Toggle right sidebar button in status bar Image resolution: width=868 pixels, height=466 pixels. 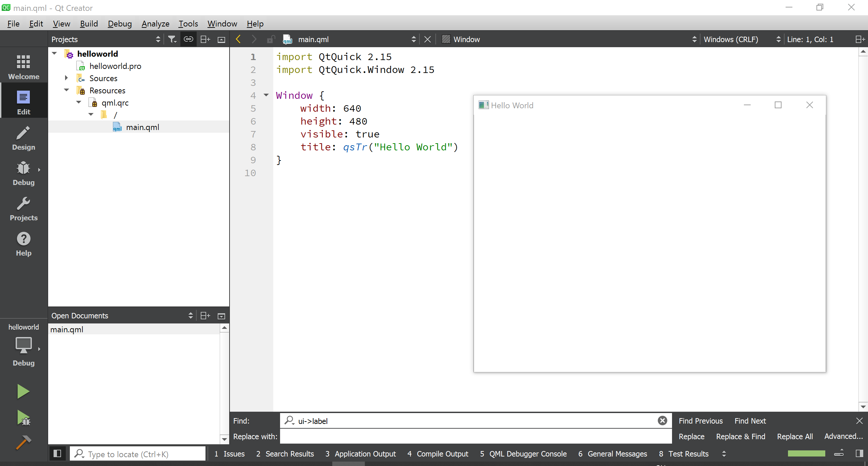[859, 453]
